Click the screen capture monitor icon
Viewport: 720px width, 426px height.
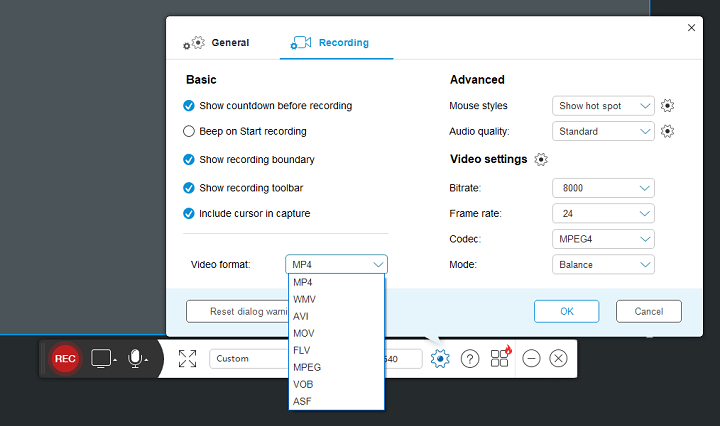point(101,359)
